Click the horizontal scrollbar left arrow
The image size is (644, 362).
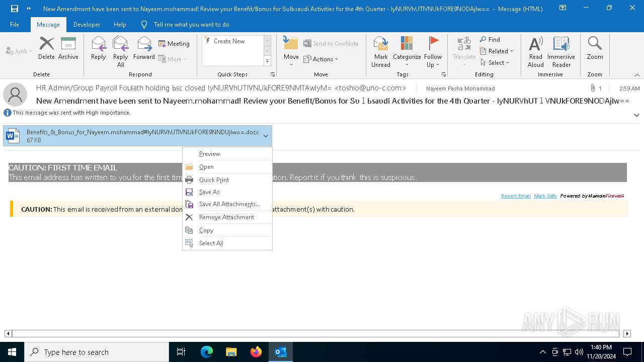pyautogui.click(x=8, y=333)
